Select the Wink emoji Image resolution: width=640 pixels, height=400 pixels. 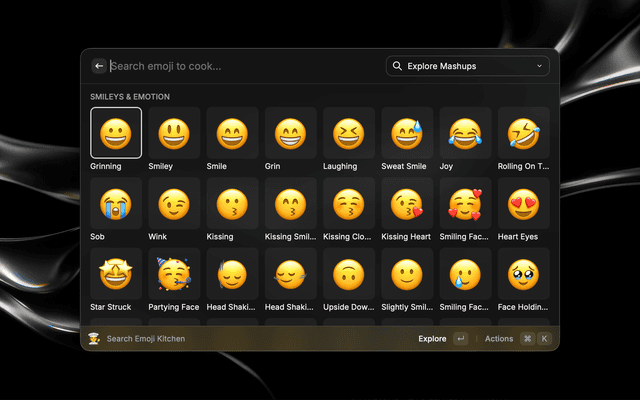pos(174,204)
